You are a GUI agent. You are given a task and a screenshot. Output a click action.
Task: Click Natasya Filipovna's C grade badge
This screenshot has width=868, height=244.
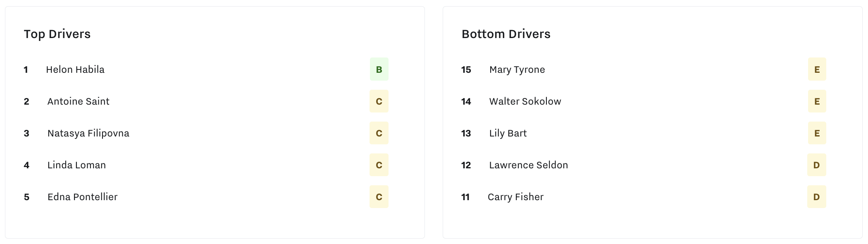click(x=379, y=133)
